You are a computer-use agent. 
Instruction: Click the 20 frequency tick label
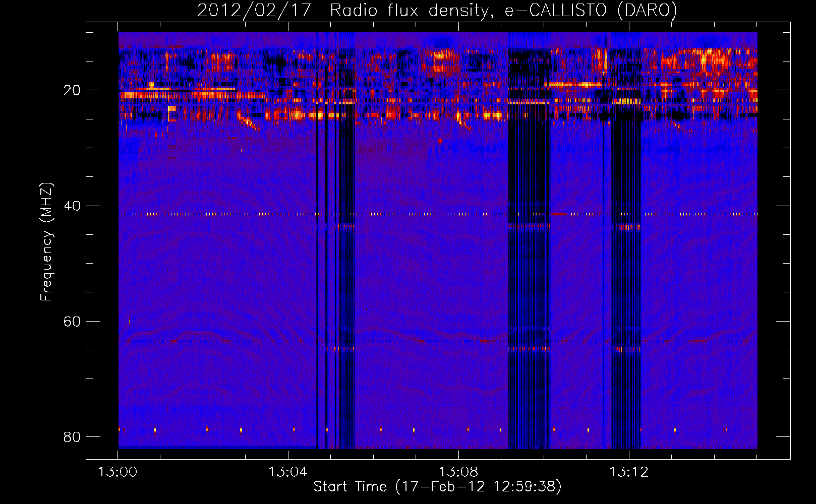[72, 90]
